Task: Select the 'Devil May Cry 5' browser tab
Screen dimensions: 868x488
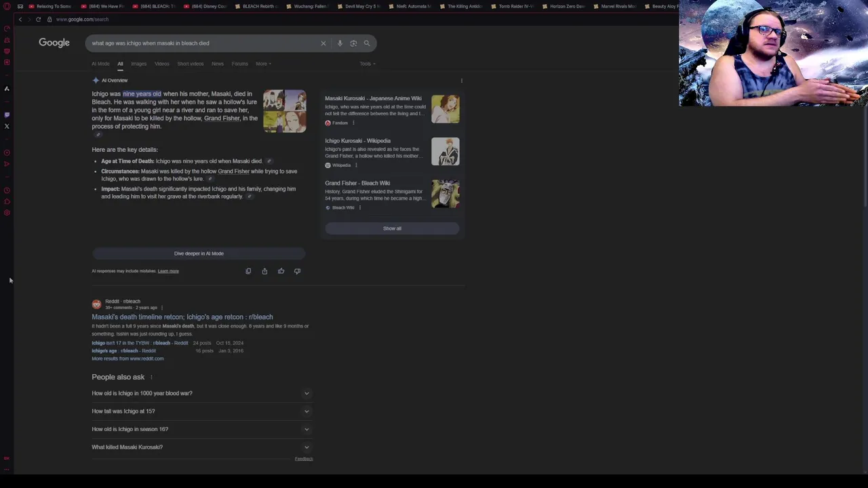Action: (x=359, y=6)
